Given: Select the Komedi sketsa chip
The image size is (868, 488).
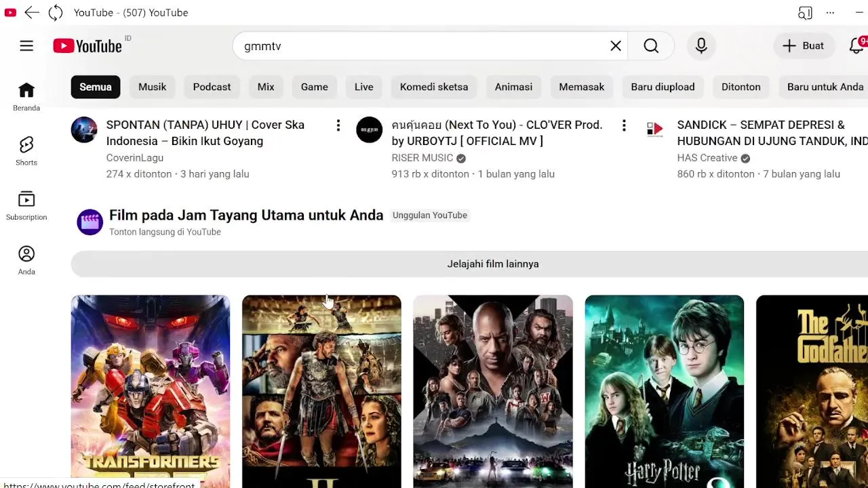Looking at the screenshot, I should 434,87.
